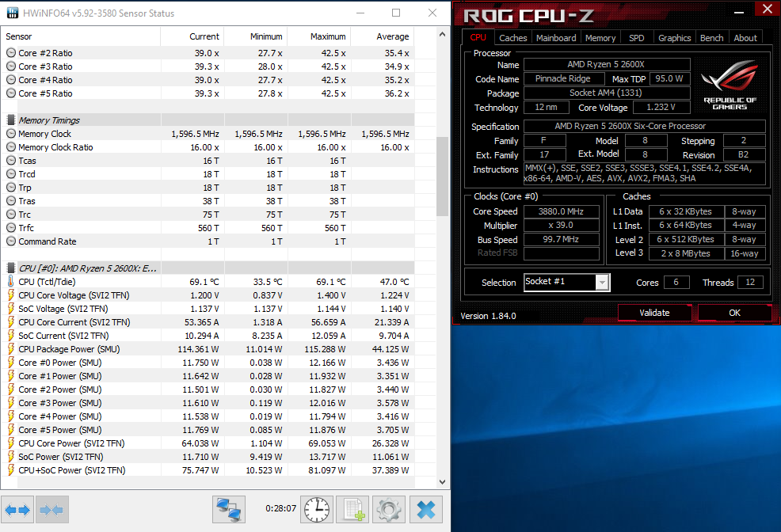Click the clock icon beside Tcas
The width and height of the screenshot is (781, 532).
[x=11, y=160]
